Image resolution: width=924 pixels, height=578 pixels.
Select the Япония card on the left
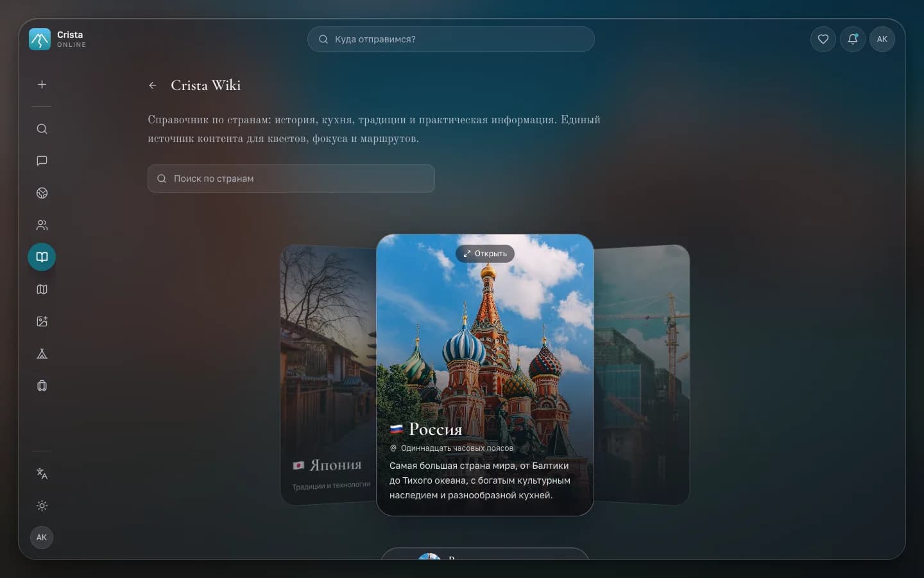[x=329, y=374]
